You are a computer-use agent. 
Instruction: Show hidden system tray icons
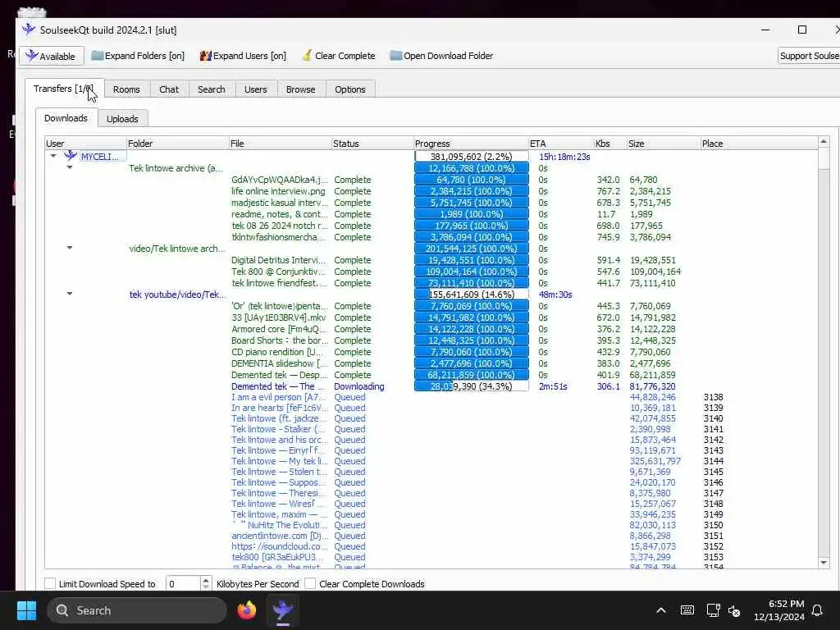(661, 610)
